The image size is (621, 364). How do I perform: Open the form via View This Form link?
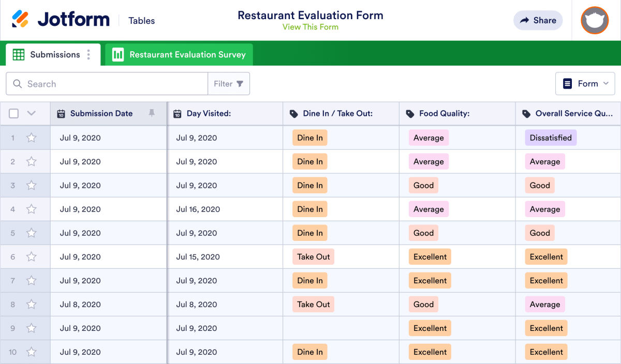pos(310,26)
